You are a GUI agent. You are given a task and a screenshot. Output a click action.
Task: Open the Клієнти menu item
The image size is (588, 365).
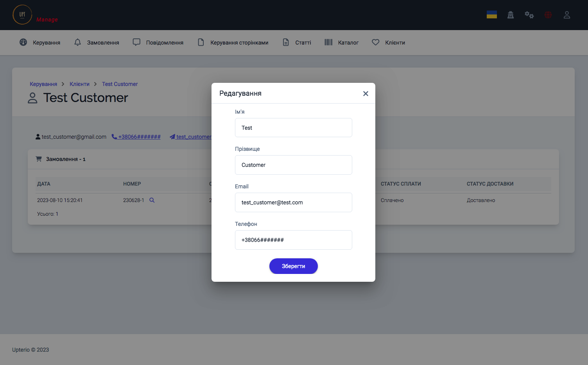[395, 43]
